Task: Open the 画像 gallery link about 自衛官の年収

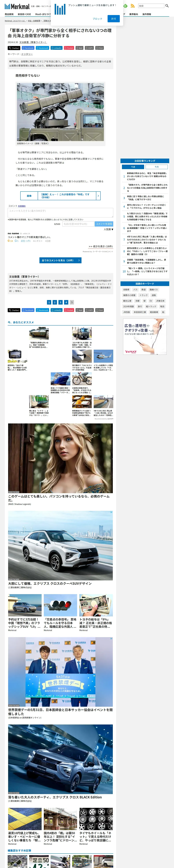Action: point(60,196)
